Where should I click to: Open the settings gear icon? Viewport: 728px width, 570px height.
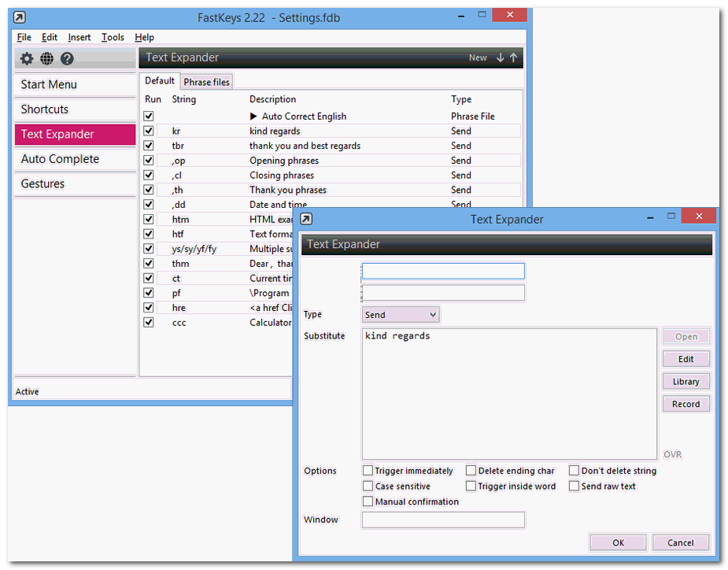27,58
